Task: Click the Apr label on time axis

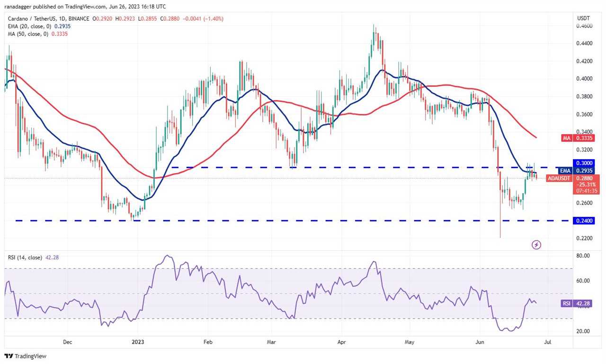Action: pos(340,341)
